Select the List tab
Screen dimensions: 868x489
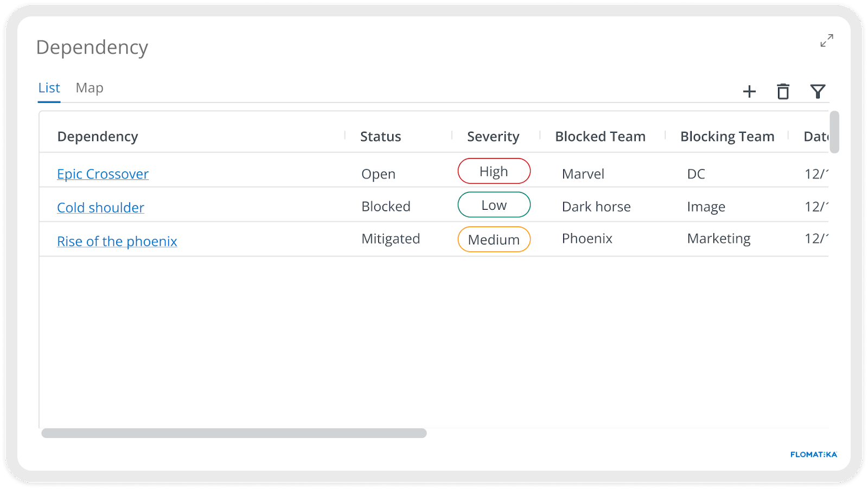coord(49,88)
